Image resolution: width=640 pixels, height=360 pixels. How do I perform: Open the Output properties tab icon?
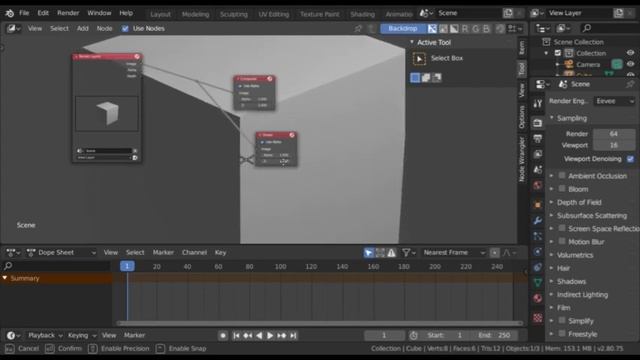(538, 138)
